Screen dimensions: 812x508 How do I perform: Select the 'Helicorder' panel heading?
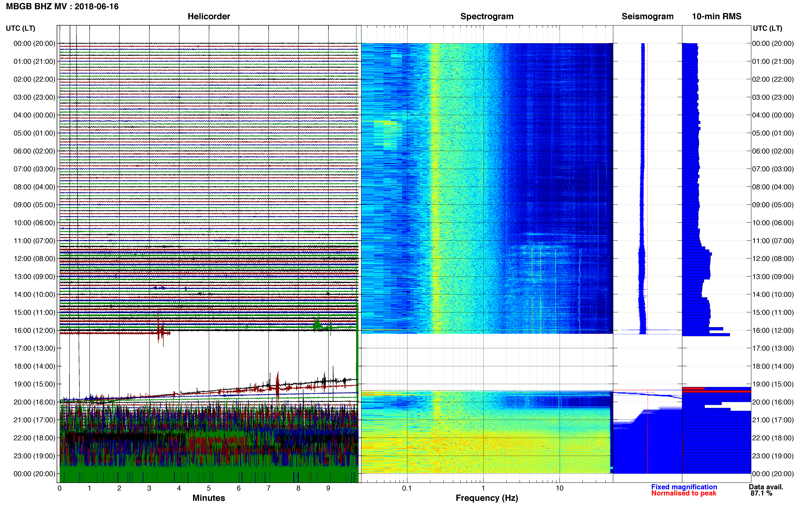coord(208,16)
